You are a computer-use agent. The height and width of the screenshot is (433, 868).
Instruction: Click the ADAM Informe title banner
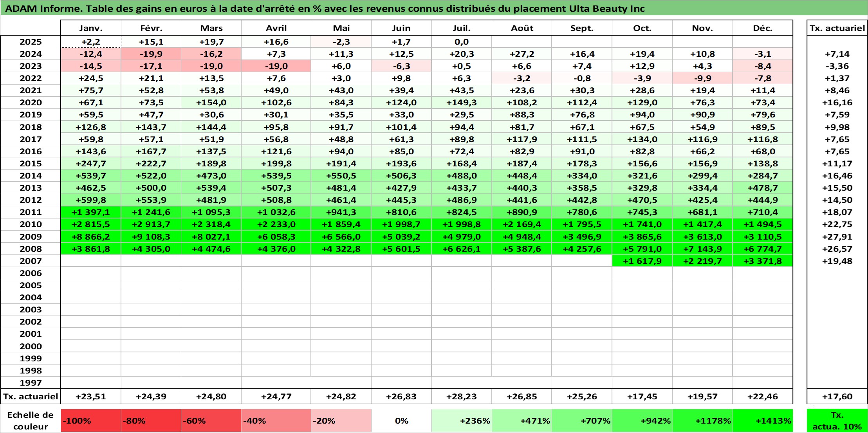click(434, 8)
